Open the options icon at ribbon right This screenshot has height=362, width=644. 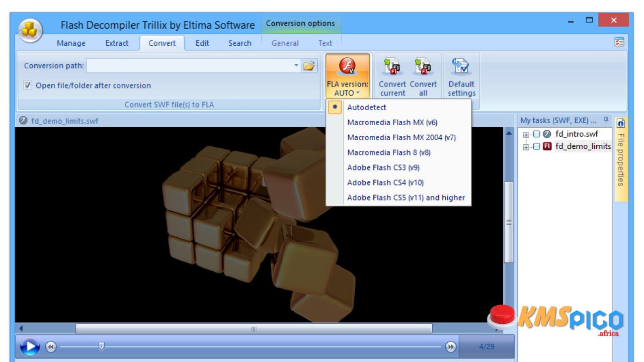(619, 42)
